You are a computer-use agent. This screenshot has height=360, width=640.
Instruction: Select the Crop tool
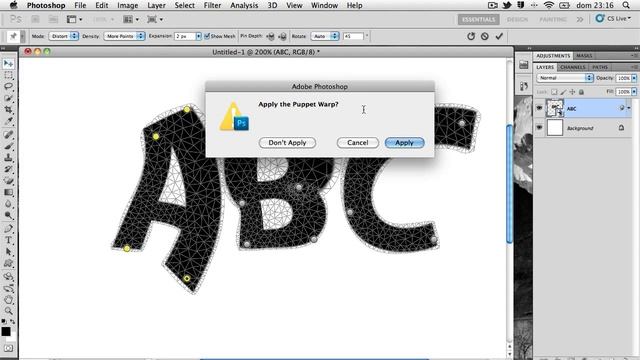(x=8, y=109)
